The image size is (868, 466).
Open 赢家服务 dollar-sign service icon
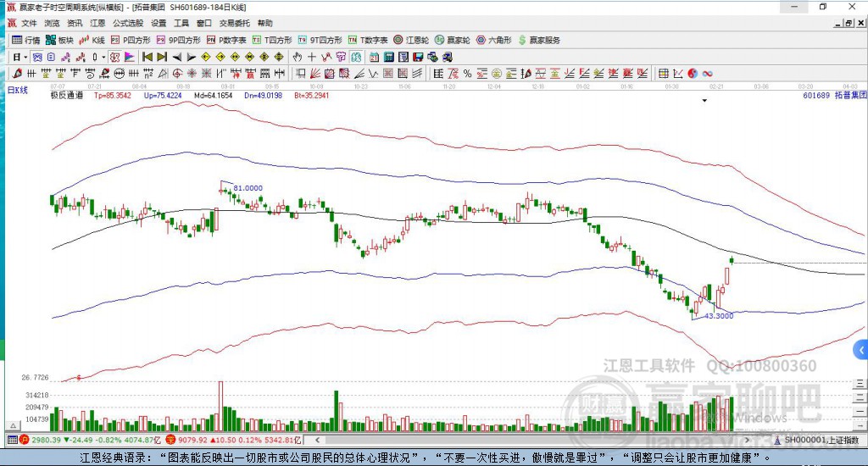539,40
